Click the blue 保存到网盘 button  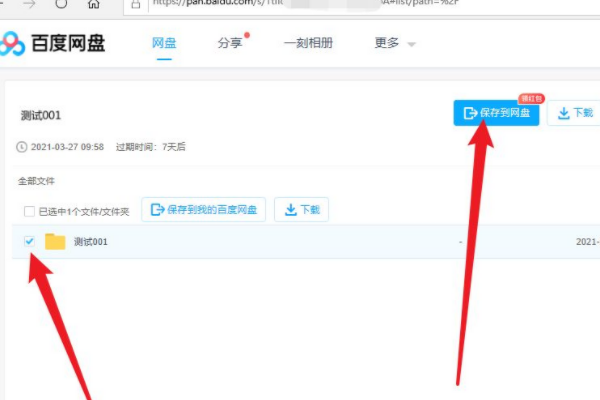[x=496, y=113]
